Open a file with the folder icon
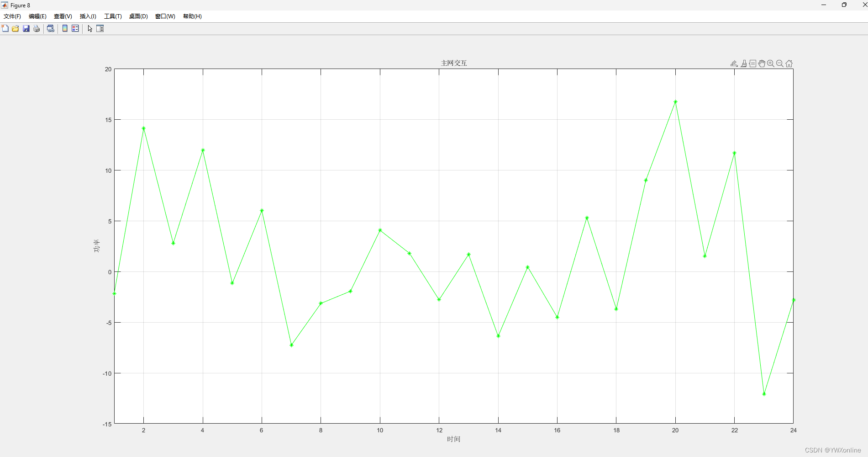 point(16,28)
